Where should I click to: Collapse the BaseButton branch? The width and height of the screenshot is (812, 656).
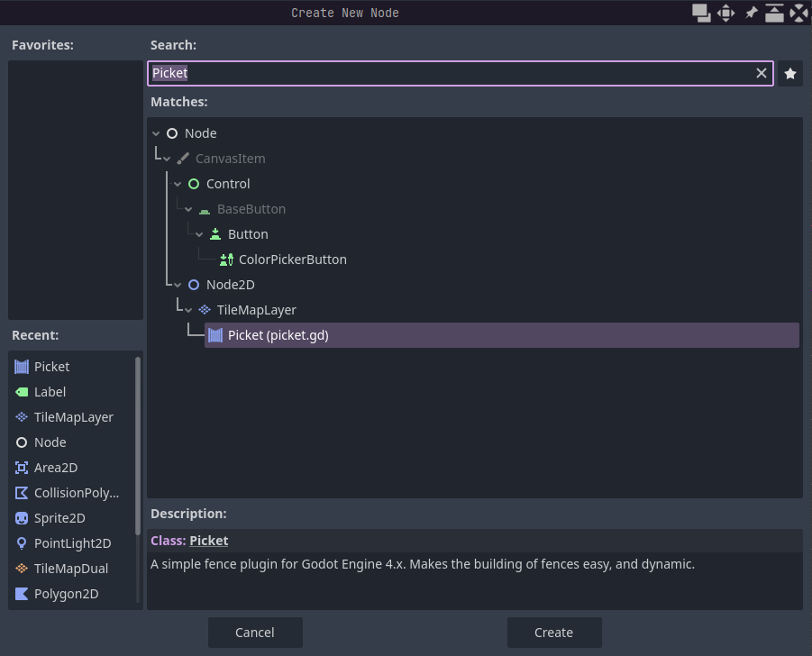(x=188, y=209)
